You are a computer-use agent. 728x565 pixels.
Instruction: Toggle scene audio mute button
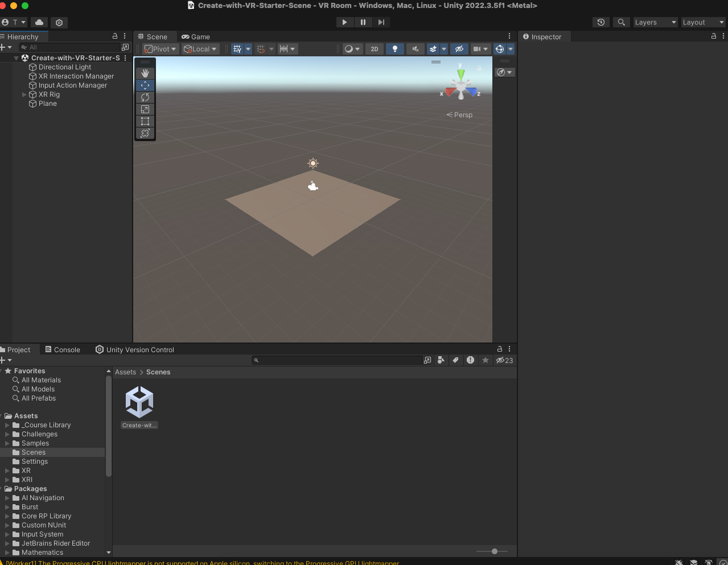coord(416,49)
